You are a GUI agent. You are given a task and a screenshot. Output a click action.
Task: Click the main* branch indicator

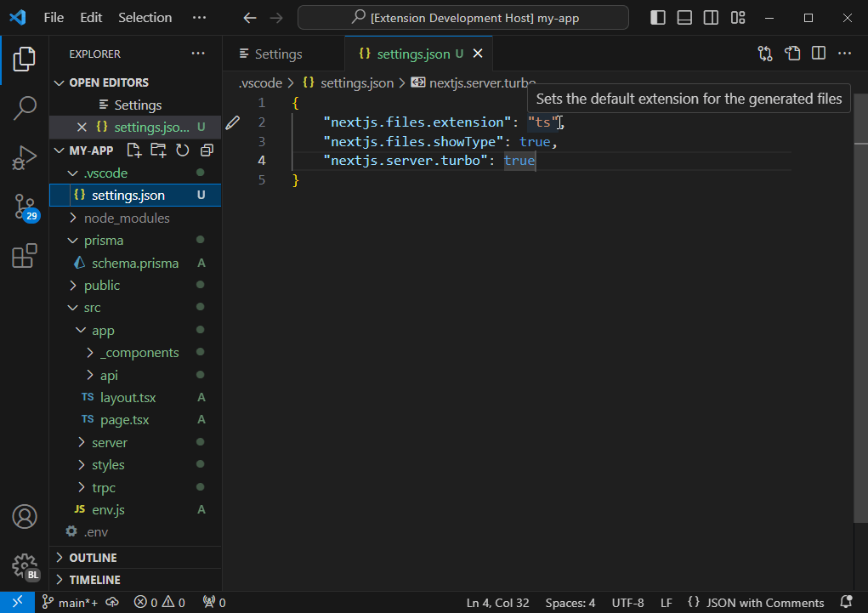coord(70,602)
